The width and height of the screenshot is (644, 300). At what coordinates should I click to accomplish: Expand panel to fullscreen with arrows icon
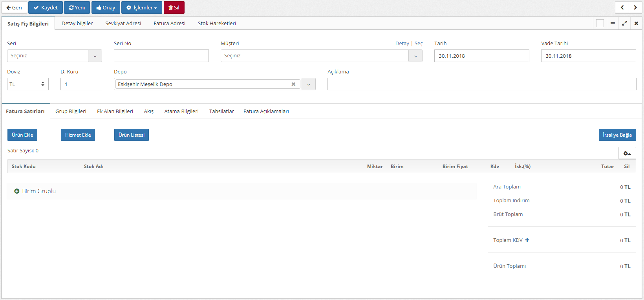pos(624,24)
